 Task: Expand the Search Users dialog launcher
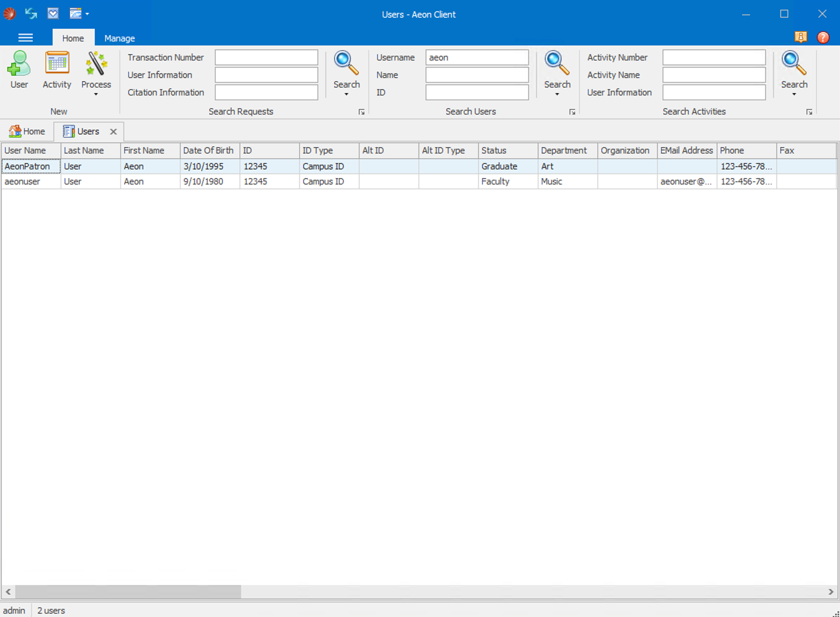coord(572,112)
